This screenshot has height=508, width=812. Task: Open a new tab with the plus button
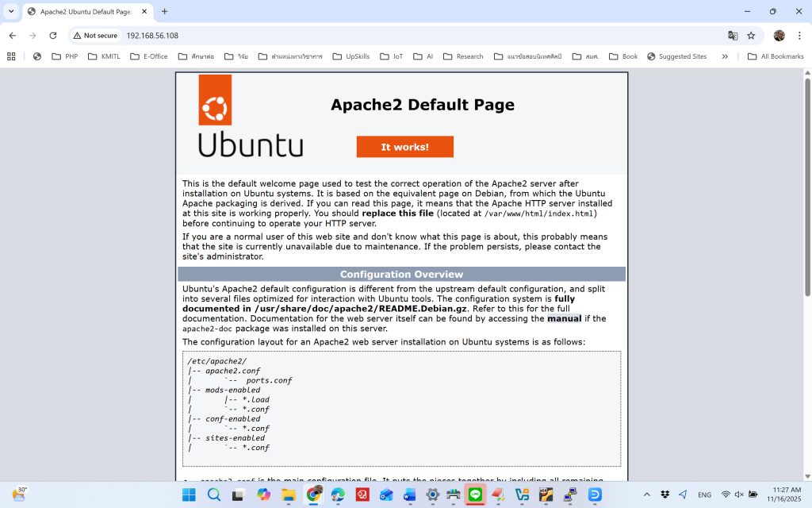(x=165, y=12)
